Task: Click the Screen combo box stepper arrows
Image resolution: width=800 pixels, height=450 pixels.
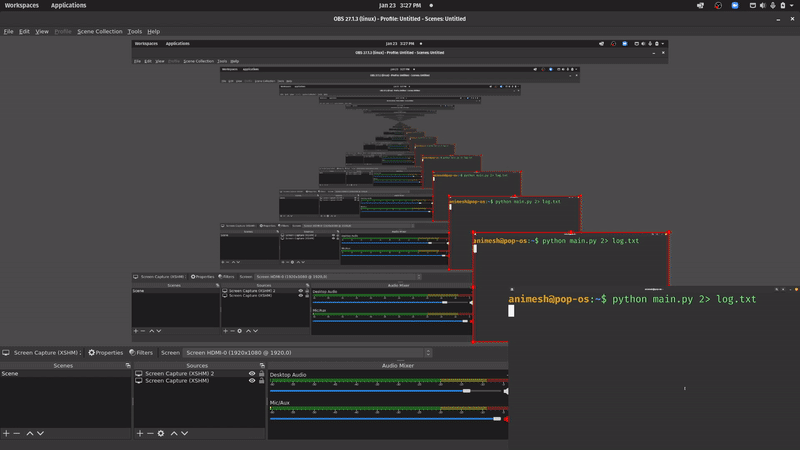Action: pos(428,353)
